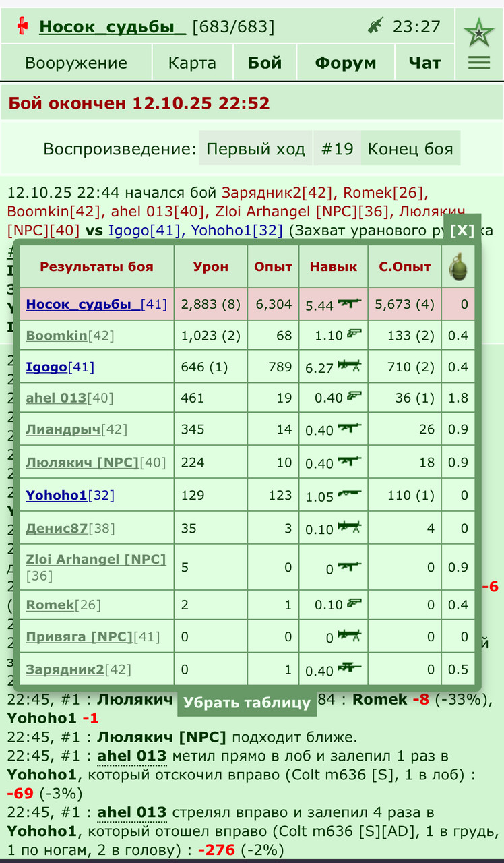Open Лиандрыч player link
Viewport: 504px width, 863px height.
point(63,429)
